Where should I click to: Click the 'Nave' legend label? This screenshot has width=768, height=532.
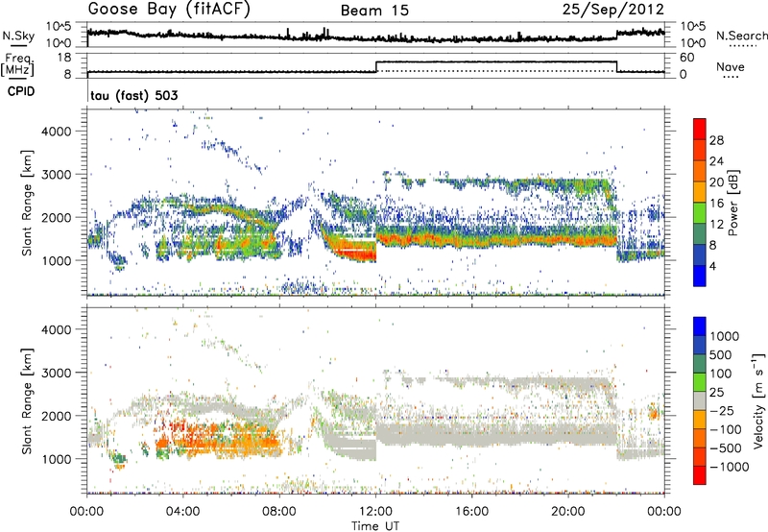(731, 66)
